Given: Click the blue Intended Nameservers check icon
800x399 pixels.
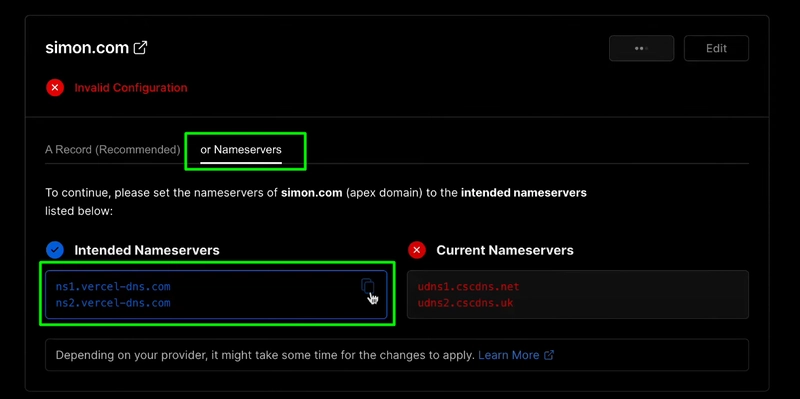Looking at the screenshot, I should (x=55, y=250).
